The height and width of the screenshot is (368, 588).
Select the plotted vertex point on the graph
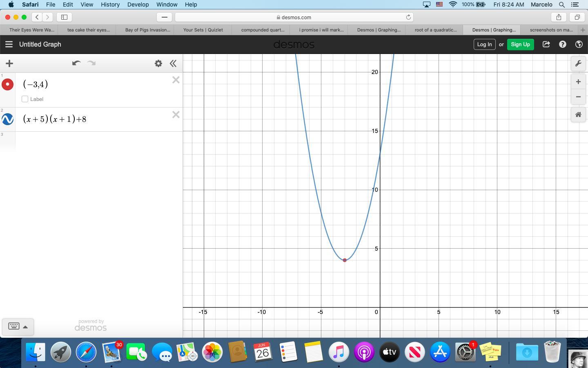point(345,260)
